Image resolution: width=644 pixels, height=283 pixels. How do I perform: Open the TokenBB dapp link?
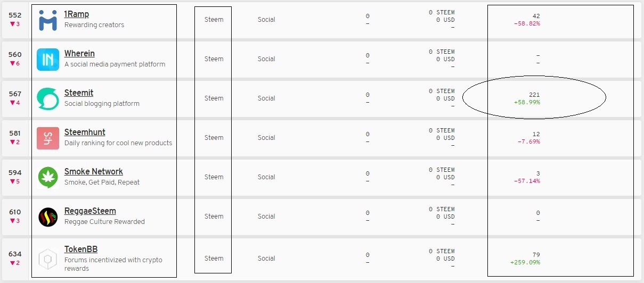(81, 249)
